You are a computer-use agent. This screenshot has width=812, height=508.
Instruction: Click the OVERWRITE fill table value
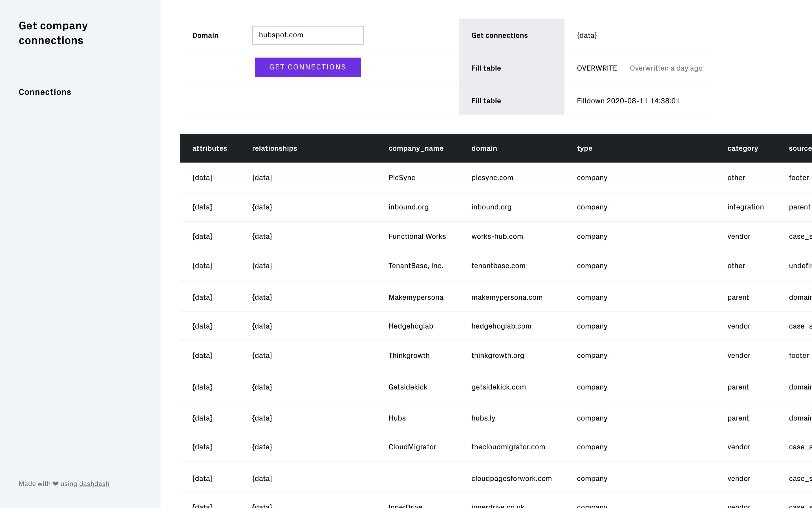point(597,68)
